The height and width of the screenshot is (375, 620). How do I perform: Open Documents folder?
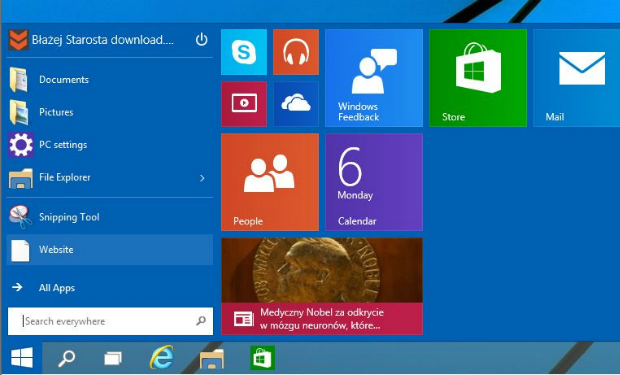click(110, 80)
